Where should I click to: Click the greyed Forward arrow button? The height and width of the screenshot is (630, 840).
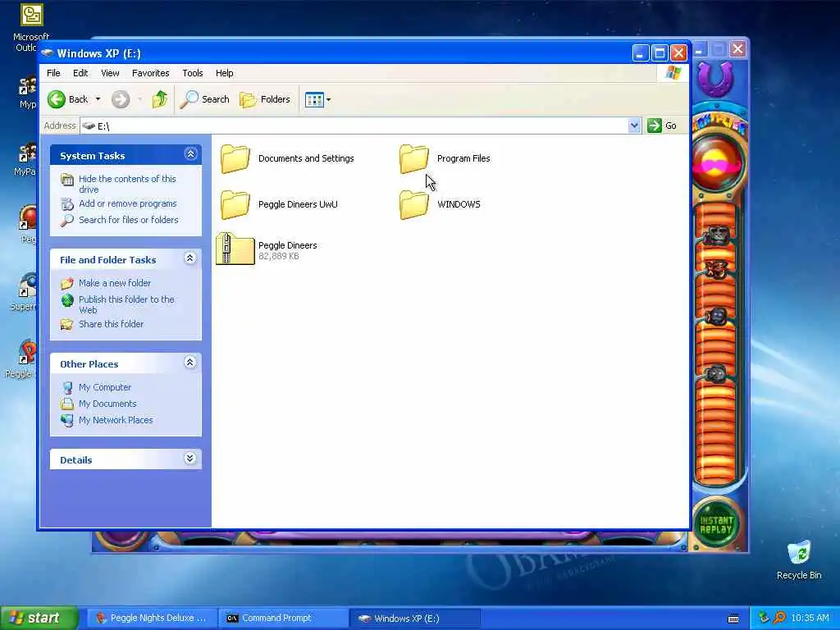(x=121, y=99)
